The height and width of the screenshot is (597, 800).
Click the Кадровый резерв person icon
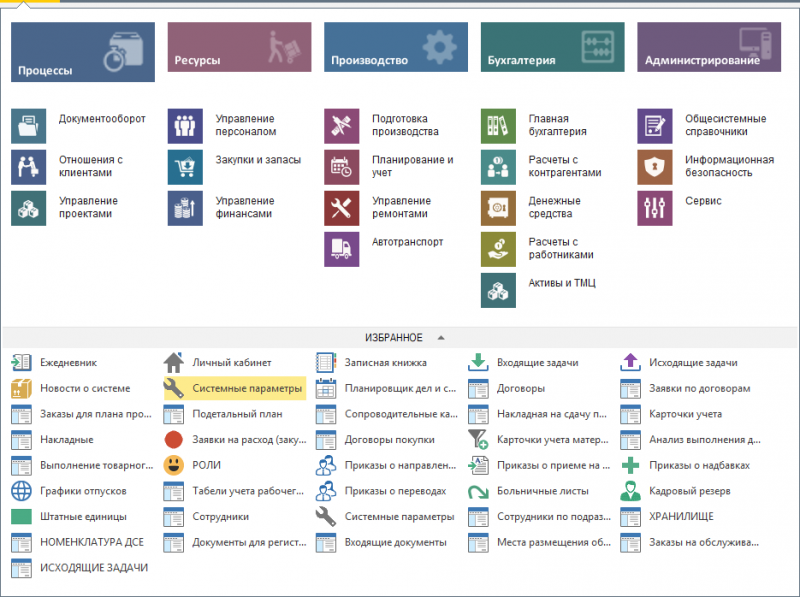click(x=630, y=491)
